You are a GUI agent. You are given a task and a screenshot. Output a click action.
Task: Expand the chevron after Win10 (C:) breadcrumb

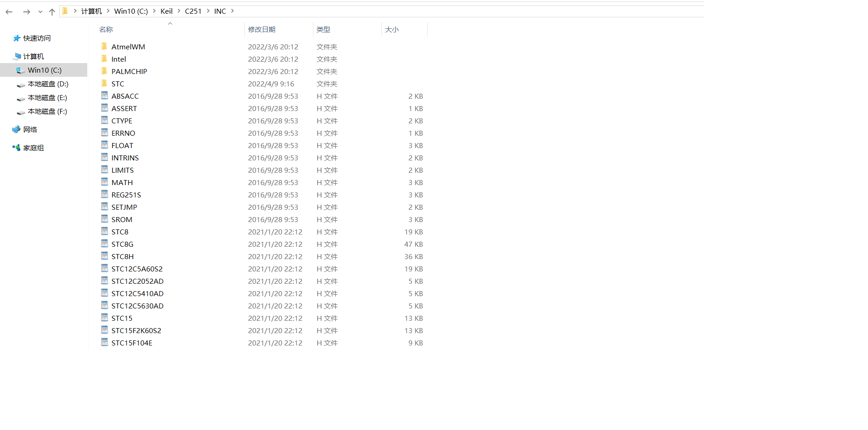(x=154, y=11)
